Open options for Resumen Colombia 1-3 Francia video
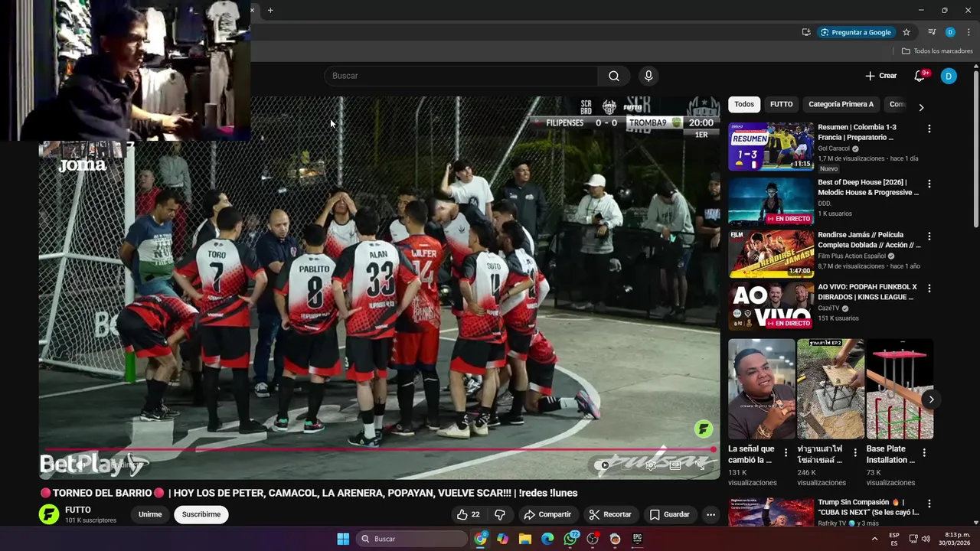 click(929, 129)
